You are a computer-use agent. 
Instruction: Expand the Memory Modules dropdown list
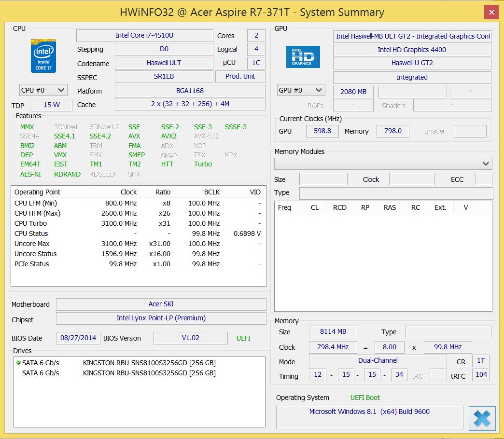point(486,164)
